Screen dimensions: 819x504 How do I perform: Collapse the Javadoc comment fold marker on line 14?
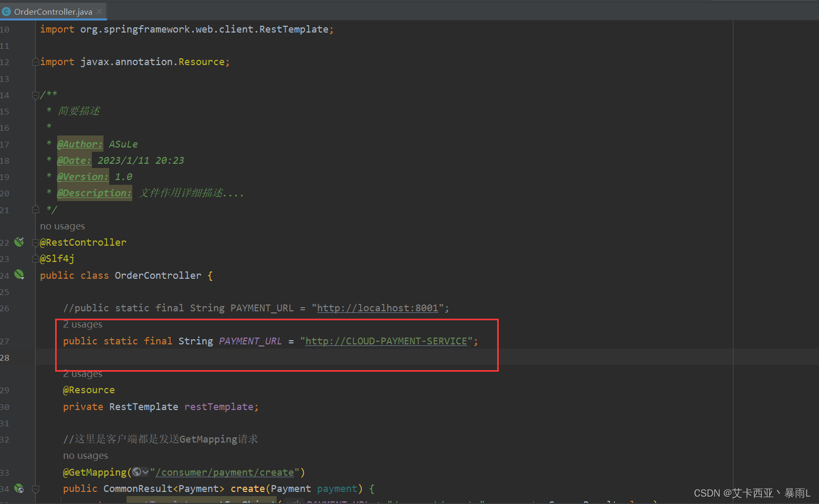point(36,95)
